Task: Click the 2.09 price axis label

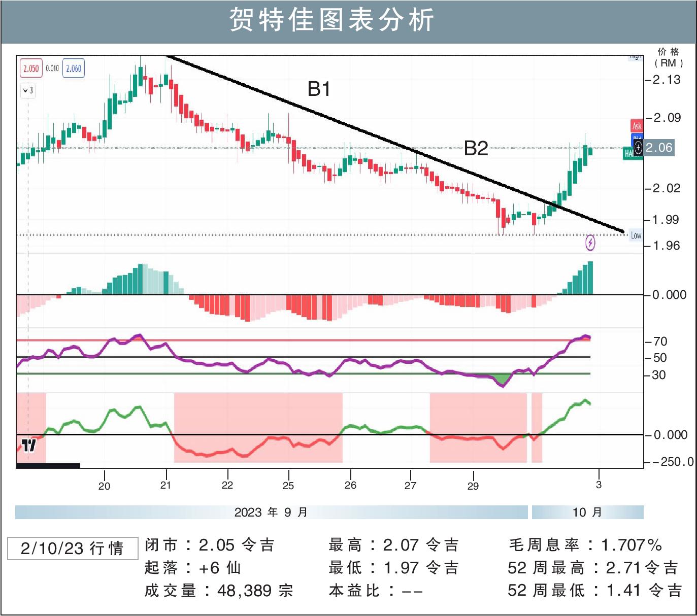Action: pos(667,118)
